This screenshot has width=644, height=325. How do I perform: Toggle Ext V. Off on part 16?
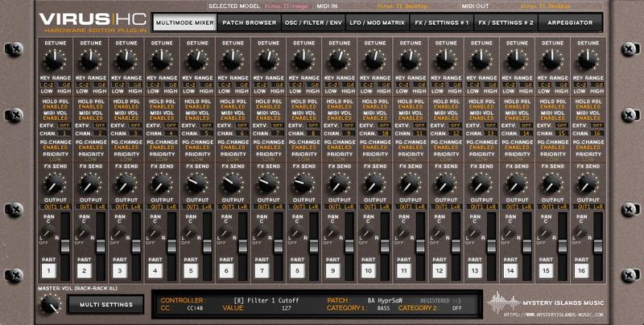[597, 125]
